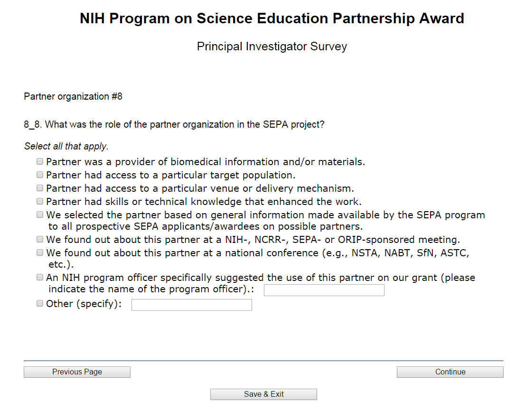Click the 'Principal Investigator Survey' subtitle
525x420 pixels.
[272, 47]
